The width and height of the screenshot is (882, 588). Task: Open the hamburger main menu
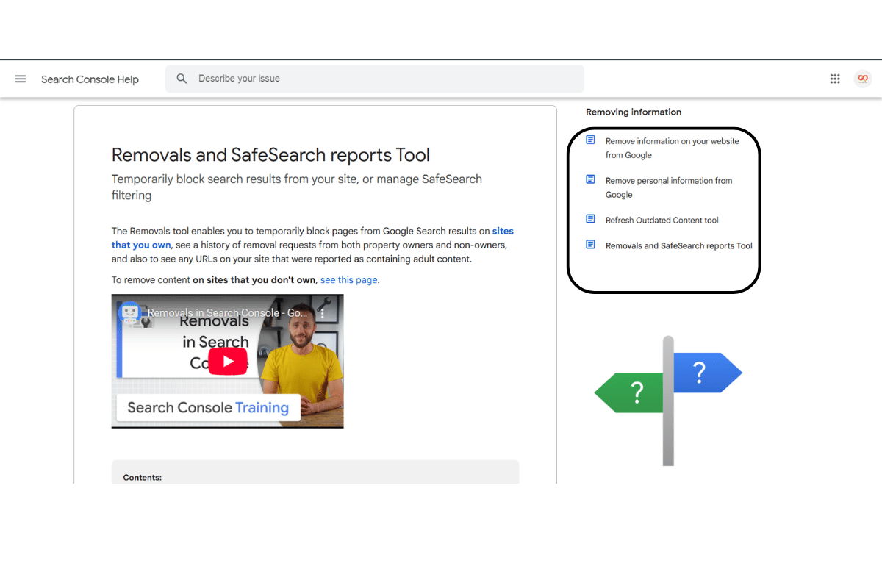coord(21,79)
